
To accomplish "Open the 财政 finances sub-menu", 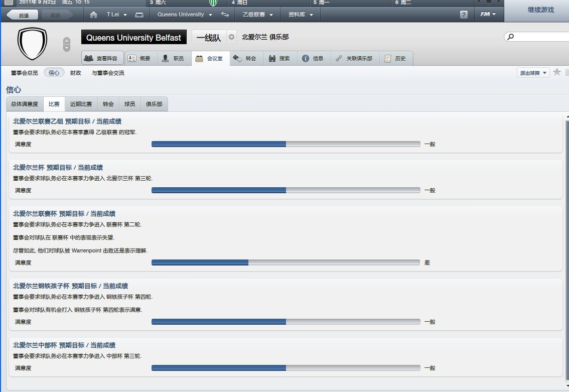I will 75,73.
